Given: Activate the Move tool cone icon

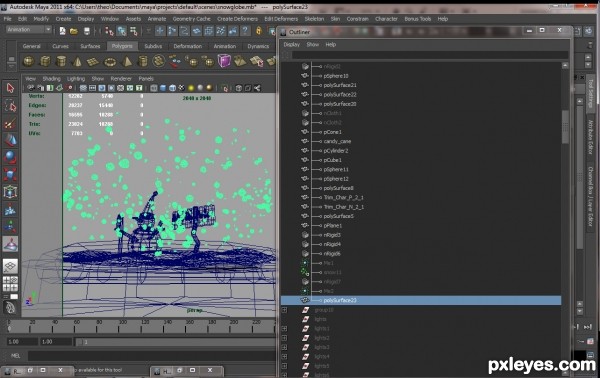Looking at the screenshot, I should [x=10, y=140].
